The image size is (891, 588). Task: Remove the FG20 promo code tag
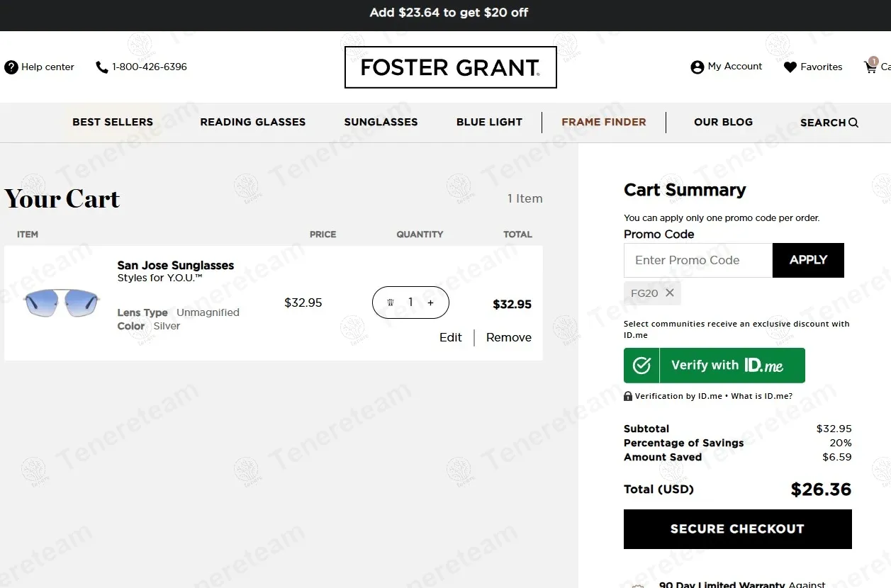coord(670,293)
